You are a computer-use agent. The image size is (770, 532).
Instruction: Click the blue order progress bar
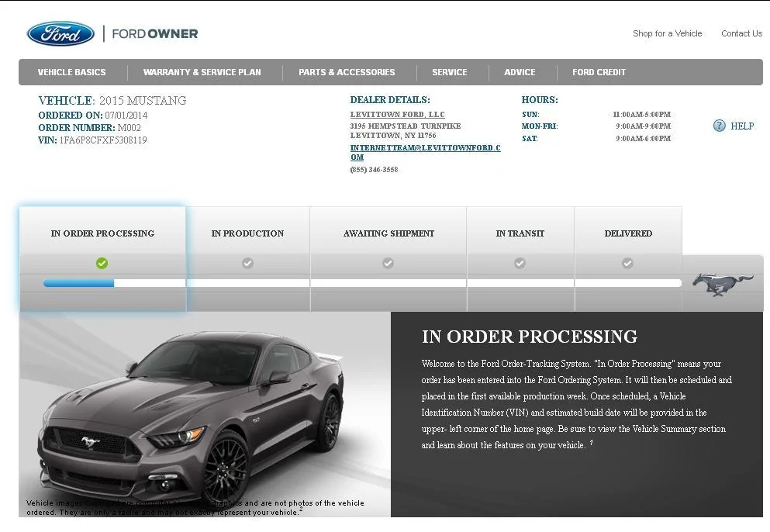click(x=78, y=283)
